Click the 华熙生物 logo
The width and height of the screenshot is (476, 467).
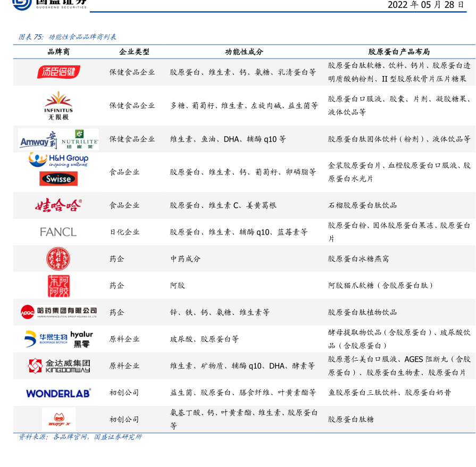pyautogui.click(x=46, y=339)
